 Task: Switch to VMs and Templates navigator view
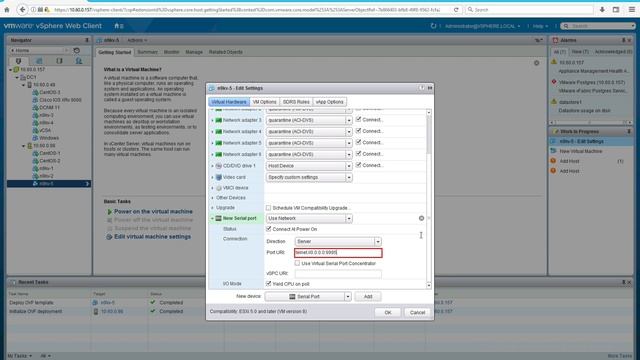[x=39, y=61]
